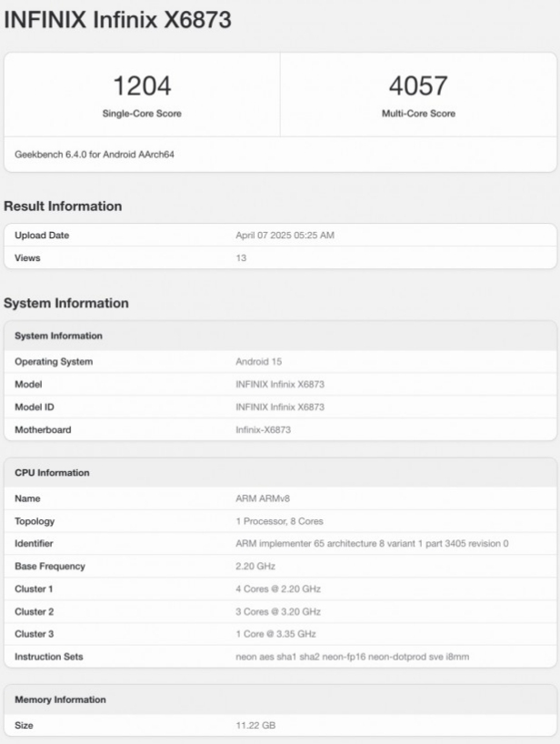The height and width of the screenshot is (744, 560).
Task: Click the Cluster 2 value 3 Cores @ 3.20 GHz
Action: pyautogui.click(x=278, y=611)
